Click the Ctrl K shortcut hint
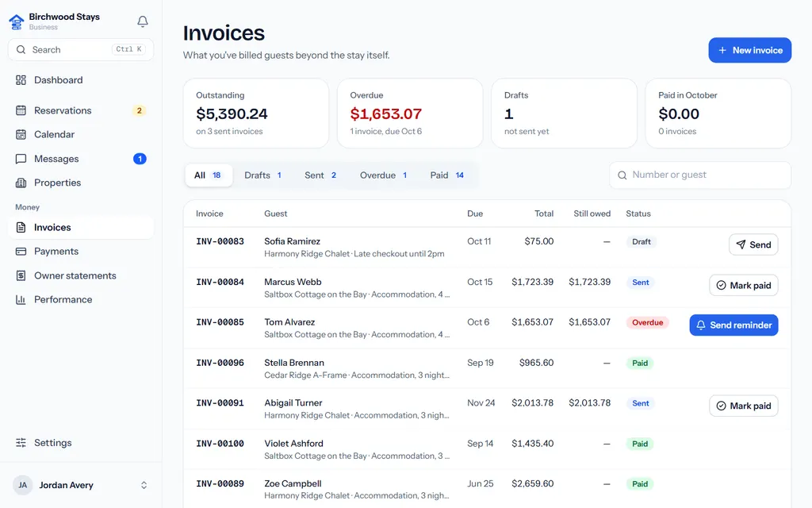 pyautogui.click(x=128, y=49)
